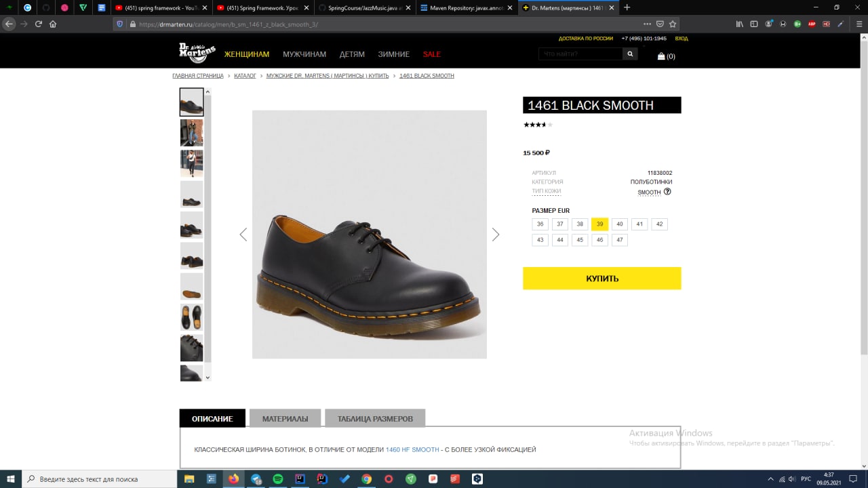Open page actions three-dot menu

pyautogui.click(x=646, y=24)
